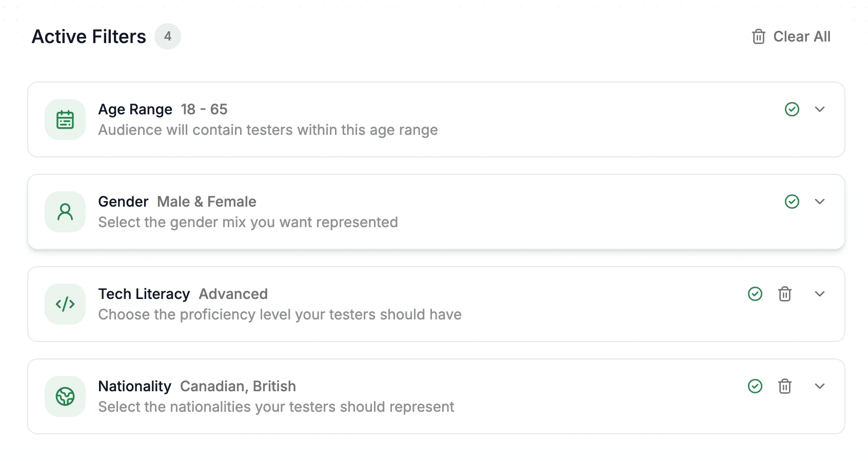Remove the Nationality filter with its trash icon
Viewport: 868px width, 461px height.
[785, 386]
